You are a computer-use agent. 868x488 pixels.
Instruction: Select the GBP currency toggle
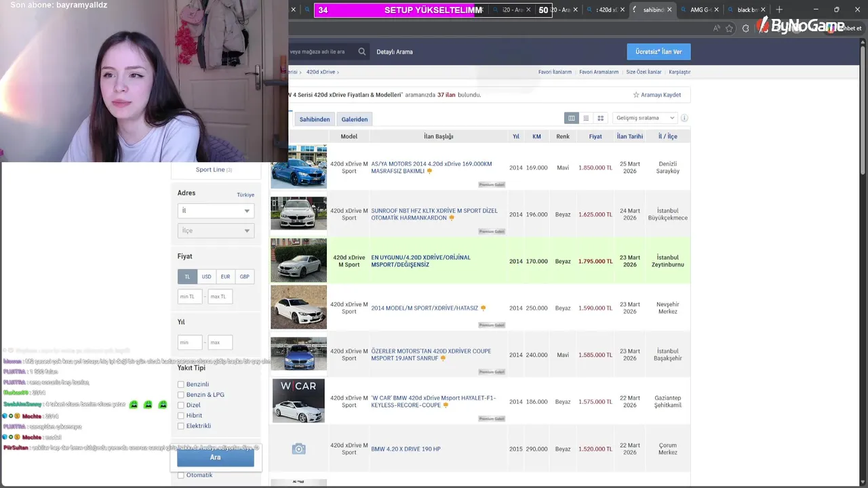coord(244,277)
